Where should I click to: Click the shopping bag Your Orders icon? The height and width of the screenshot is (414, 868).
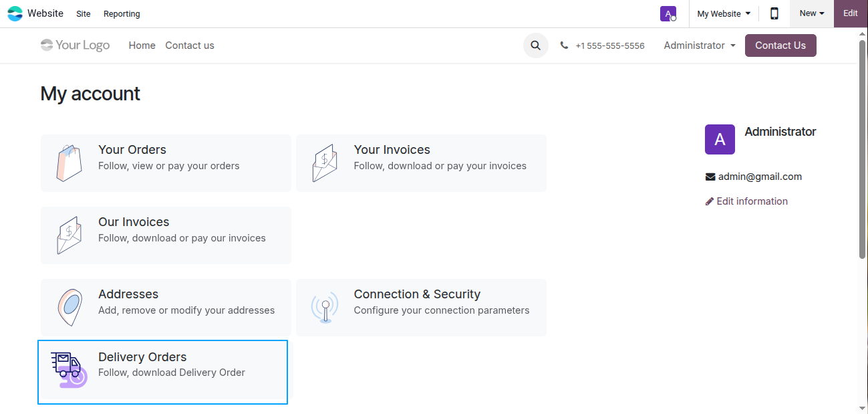coord(69,163)
